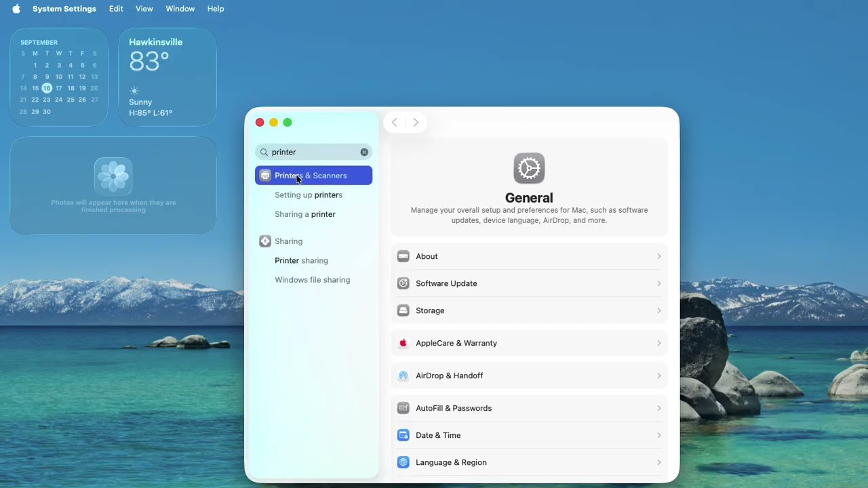Open AutoFill & Passwords settings
Viewport: 868px width, 488px height.
(529, 408)
